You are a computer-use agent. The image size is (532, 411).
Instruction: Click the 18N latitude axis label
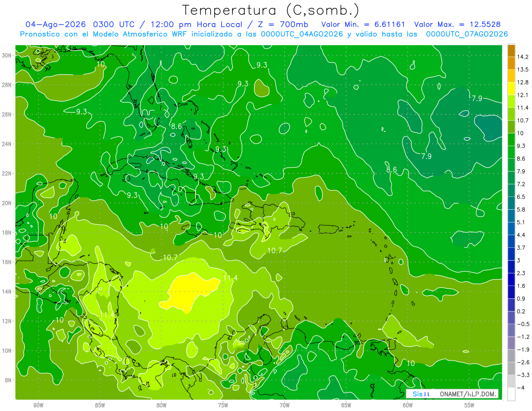pyautogui.click(x=8, y=232)
